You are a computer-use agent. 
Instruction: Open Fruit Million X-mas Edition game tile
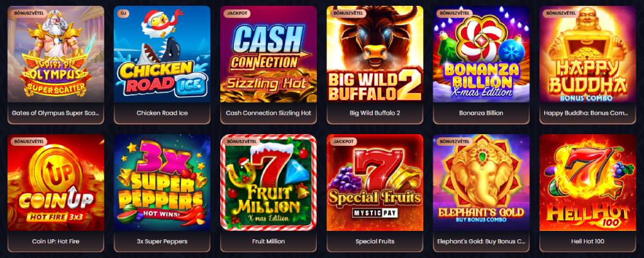point(269,183)
